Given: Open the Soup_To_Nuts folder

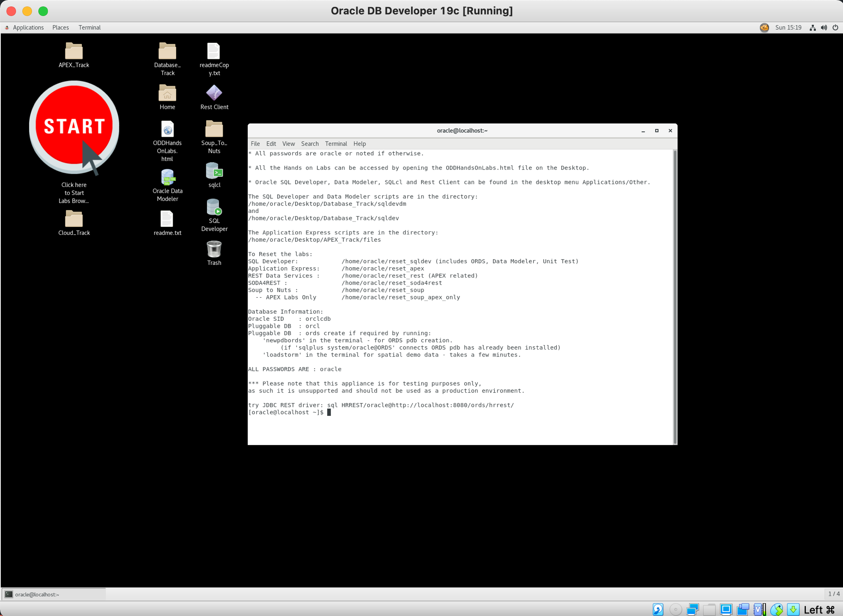Looking at the screenshot, I should 214,137.
